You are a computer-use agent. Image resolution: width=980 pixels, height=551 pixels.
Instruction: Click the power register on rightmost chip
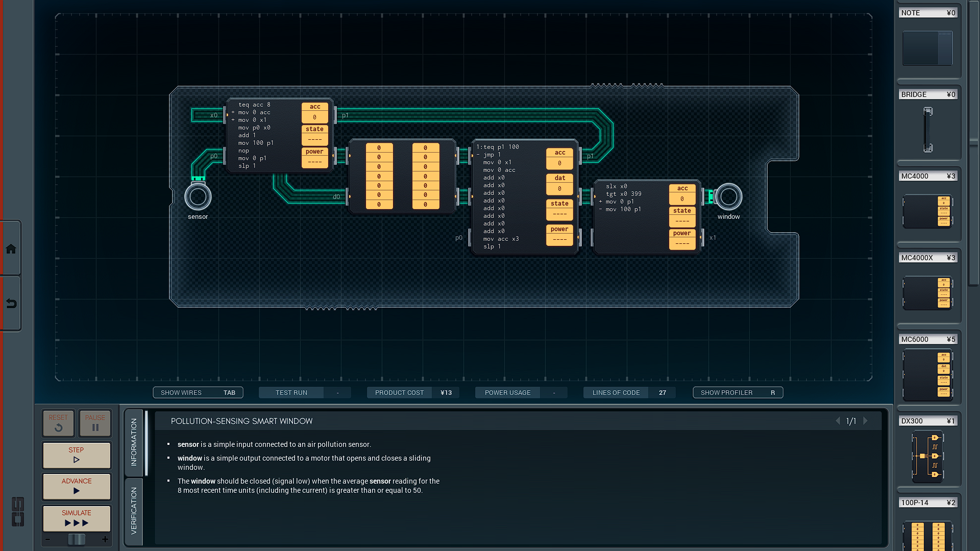pyautogui.click(x=682, y=239)
